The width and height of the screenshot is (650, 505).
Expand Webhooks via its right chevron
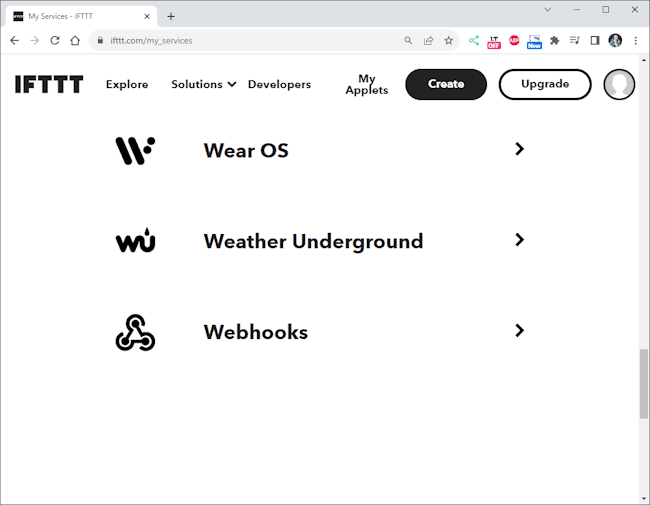pyautogui.click(x=519, y=331)
